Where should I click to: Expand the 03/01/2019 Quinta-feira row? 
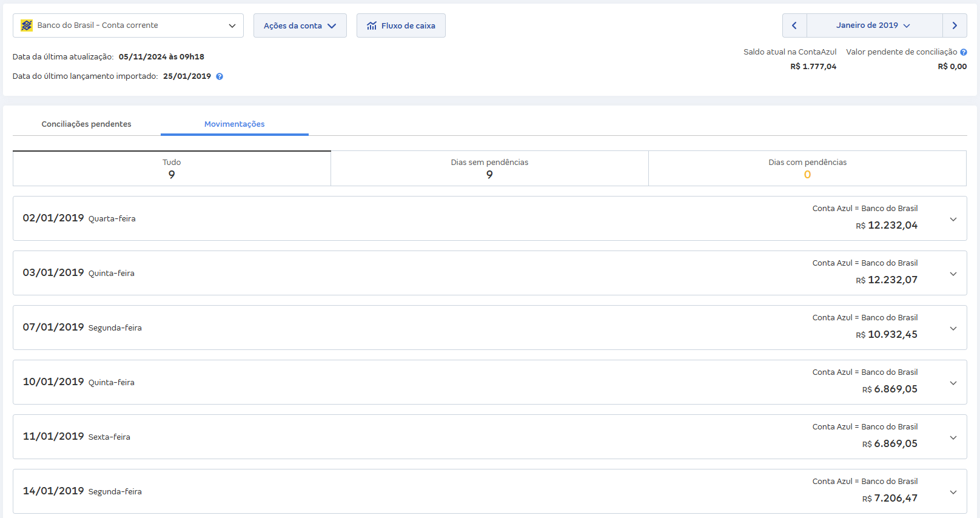[953, 274]
